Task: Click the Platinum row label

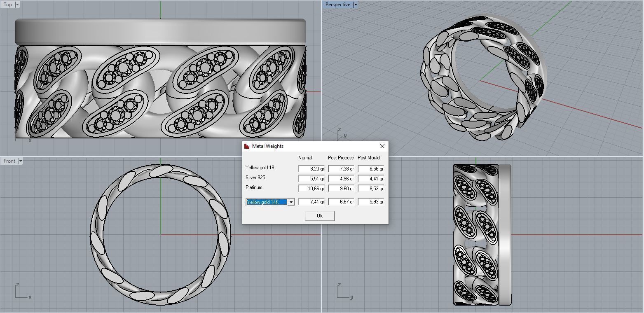Action: 254,187
